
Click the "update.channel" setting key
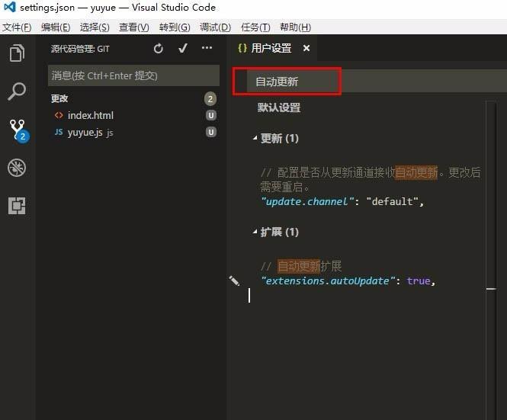pyautogui.click(x=307, y=201)
